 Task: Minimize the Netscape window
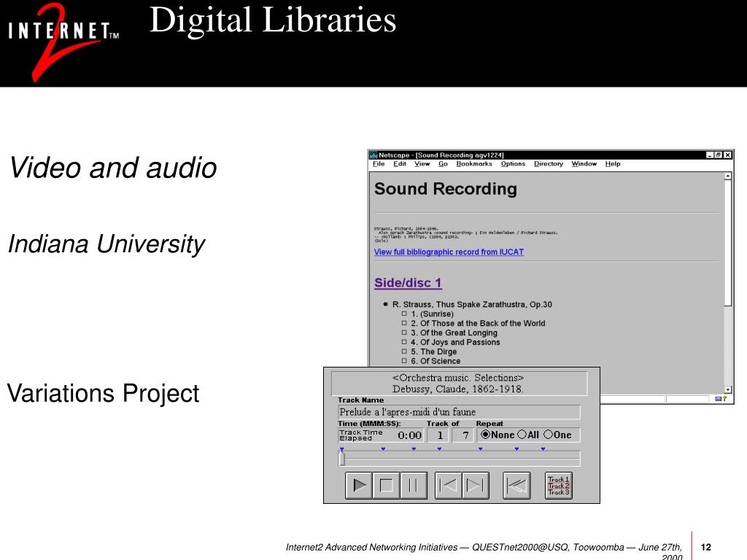pyautogui.click(x=710, y=155)
